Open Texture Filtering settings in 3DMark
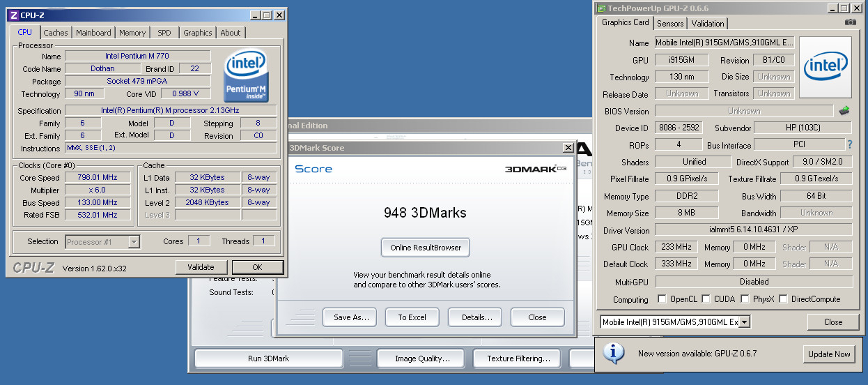The height and width of the screenshot is (385, 868). pos(518,358)
